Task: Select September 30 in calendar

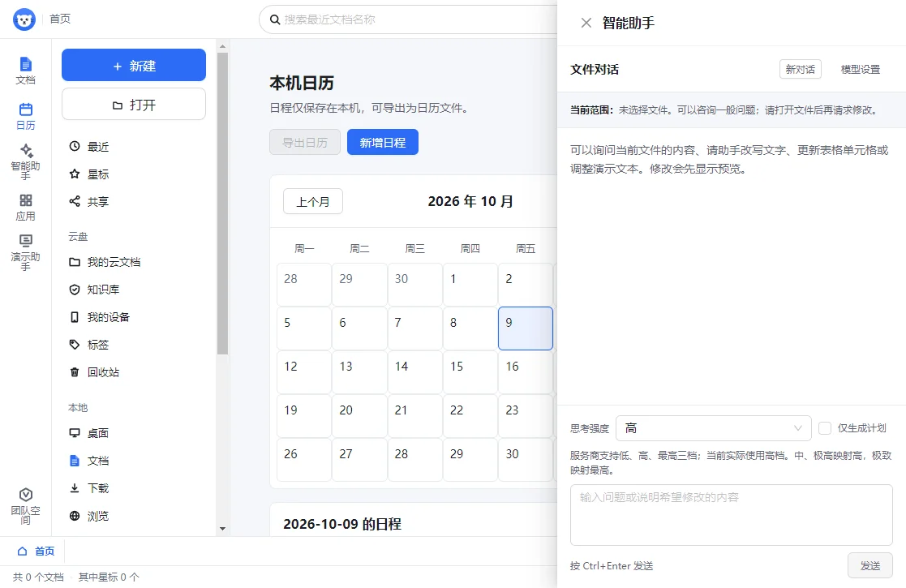Action: (414, 285)
